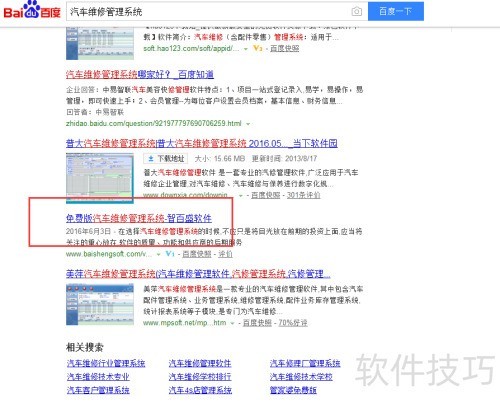Open the Baidu logo homepage
This screenshot has height=407, width=500.
32,10
